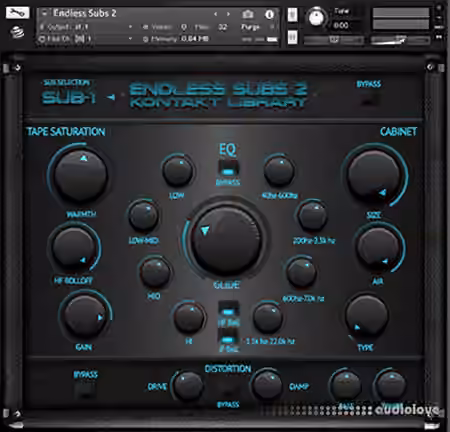Click the Treble knob at bottom right
This screenshot has height=432, width=450.
pyautogui.click(x=390, y=386)
